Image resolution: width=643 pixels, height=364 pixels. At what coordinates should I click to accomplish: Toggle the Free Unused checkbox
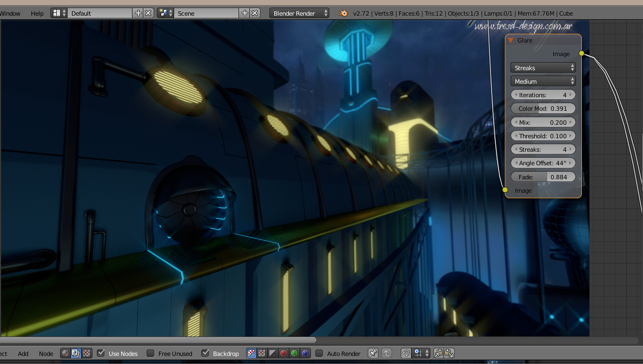point(150,353)
